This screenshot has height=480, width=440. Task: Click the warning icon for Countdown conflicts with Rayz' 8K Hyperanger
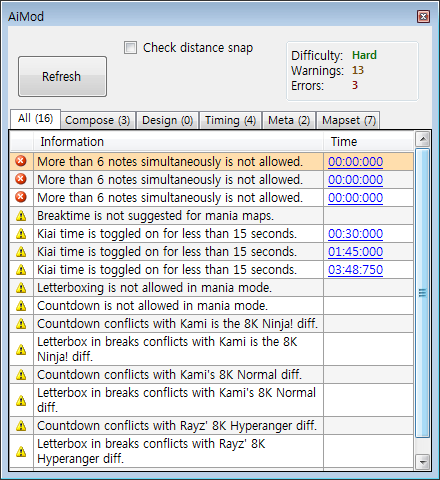tap(21, 426)
